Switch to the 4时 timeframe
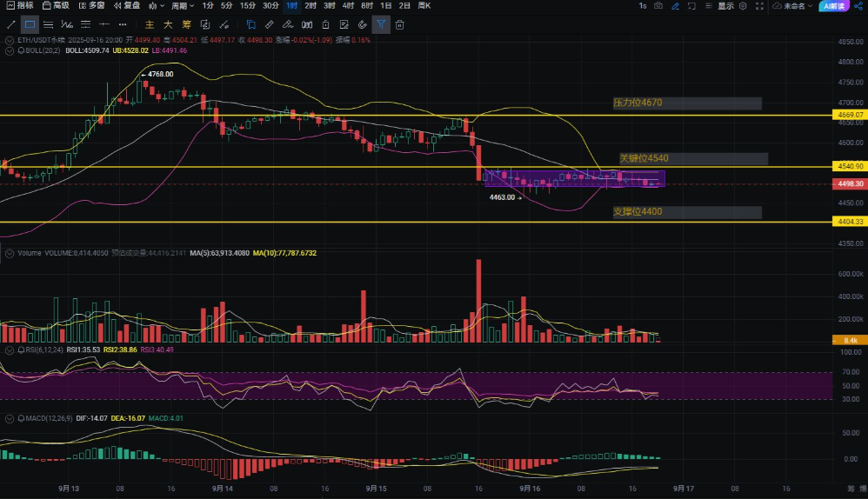Viewport: 868px width, 499px height. point(348,6)
